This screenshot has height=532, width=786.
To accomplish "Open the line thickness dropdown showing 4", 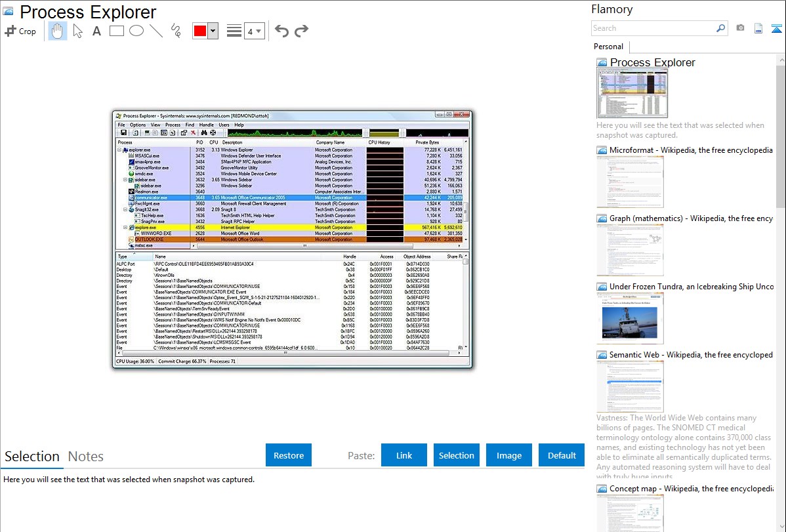I will click(x=255, y=31).
